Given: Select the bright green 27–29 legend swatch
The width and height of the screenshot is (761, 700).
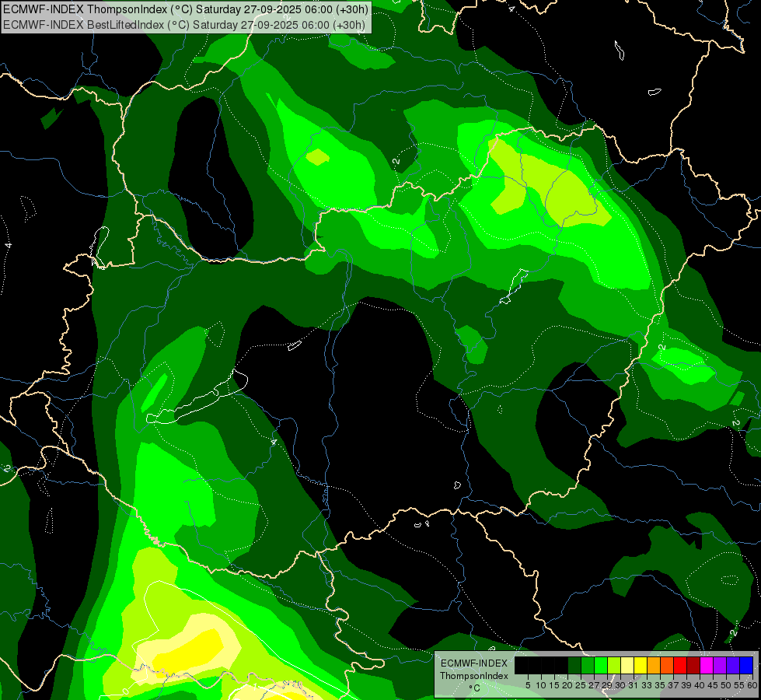Looking at the screenshot, I should click(601, 665).
